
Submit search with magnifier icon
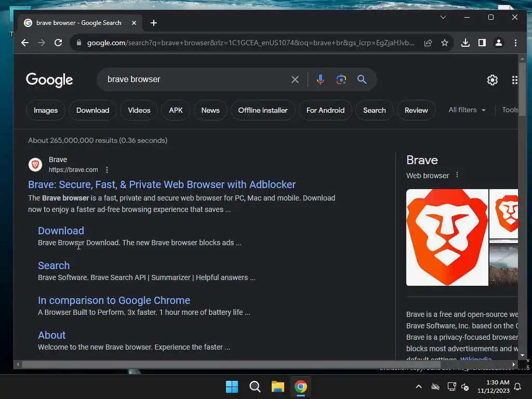click(362, 79)
